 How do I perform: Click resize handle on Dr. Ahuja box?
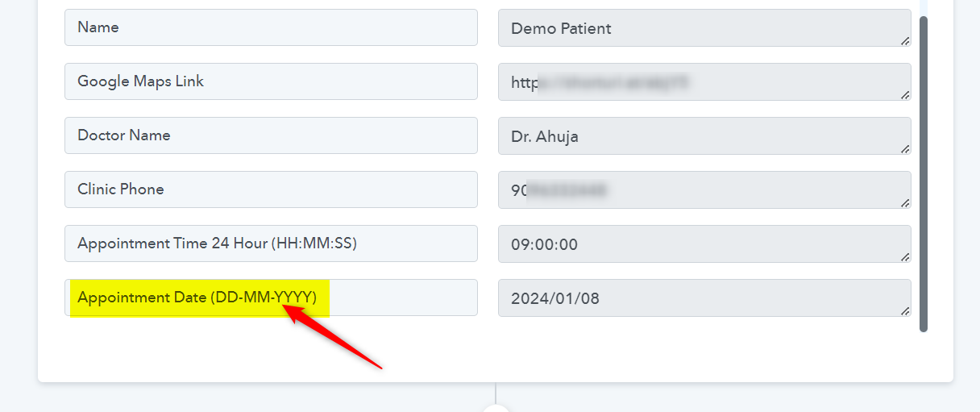[905, 148]
